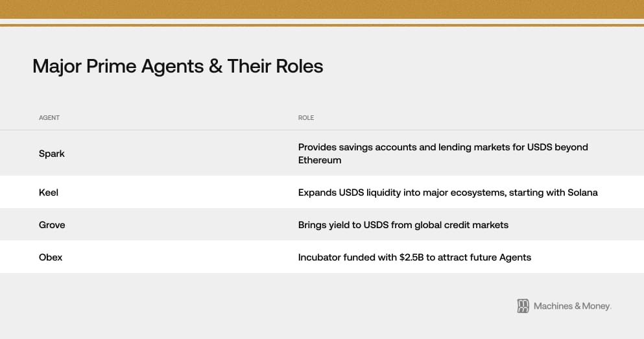
Task: Select the ROLE column header
Action: (x=306, y=118)
